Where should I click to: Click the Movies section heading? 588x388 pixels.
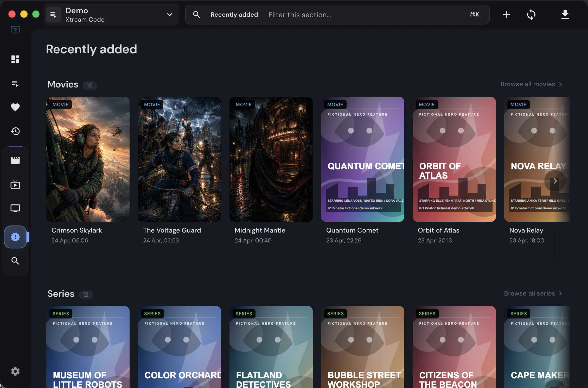[63, 84]
